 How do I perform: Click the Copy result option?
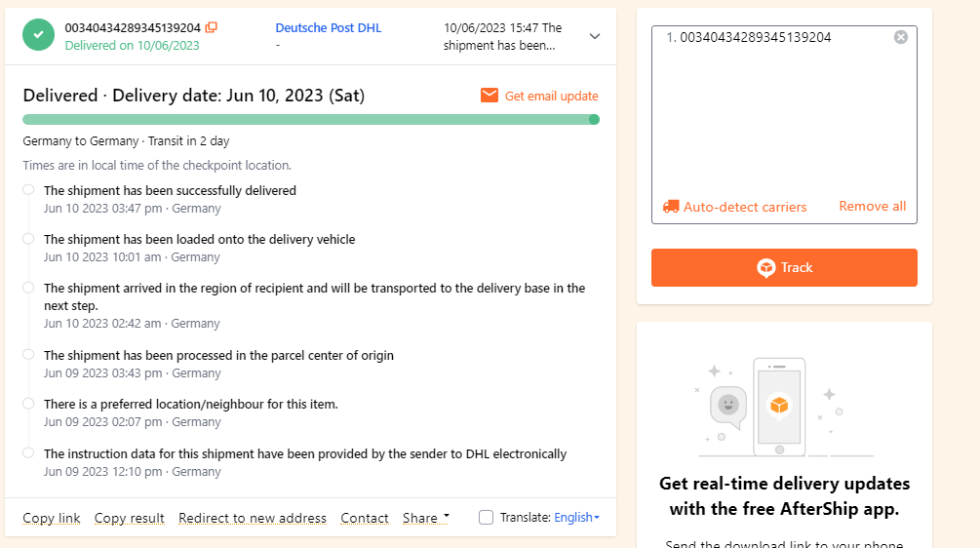(130, 518)
